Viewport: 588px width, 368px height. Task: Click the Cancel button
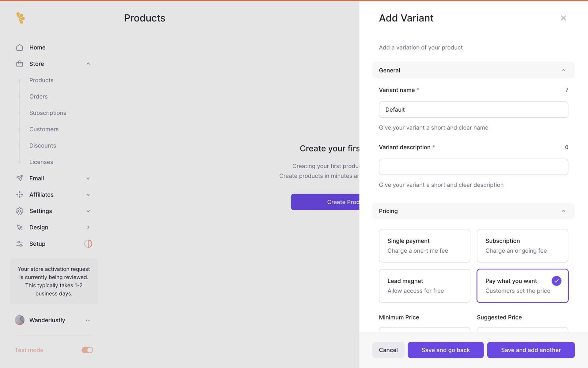coord(388,350)
